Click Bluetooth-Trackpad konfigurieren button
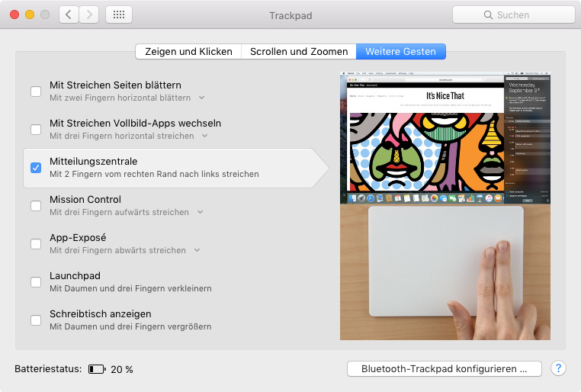 pos(445,368)
